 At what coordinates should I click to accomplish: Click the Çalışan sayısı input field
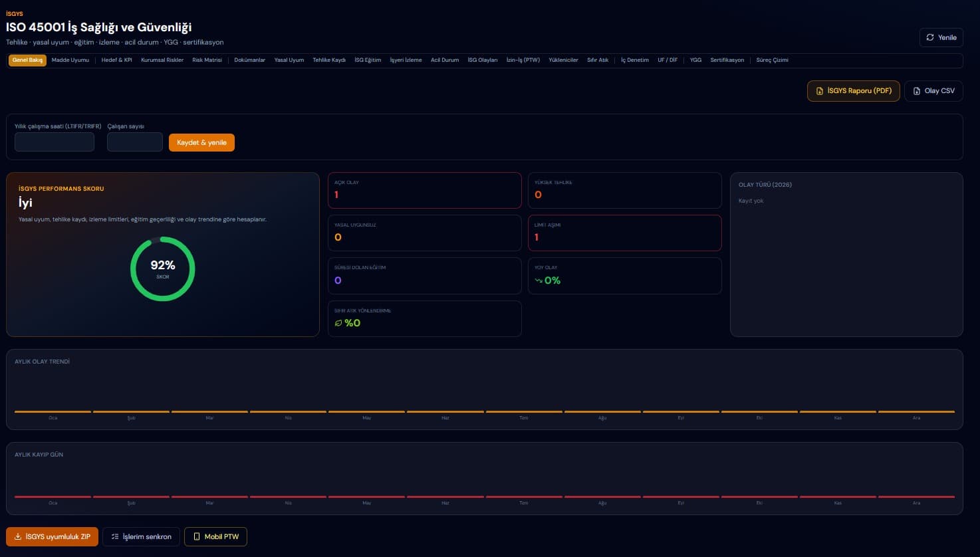pos(135,142)
